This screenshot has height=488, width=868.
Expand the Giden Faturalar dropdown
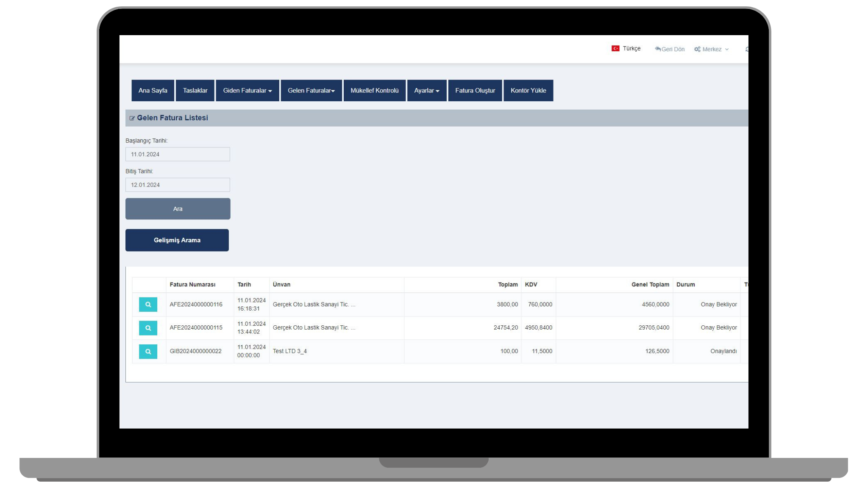tap(248, 91)
